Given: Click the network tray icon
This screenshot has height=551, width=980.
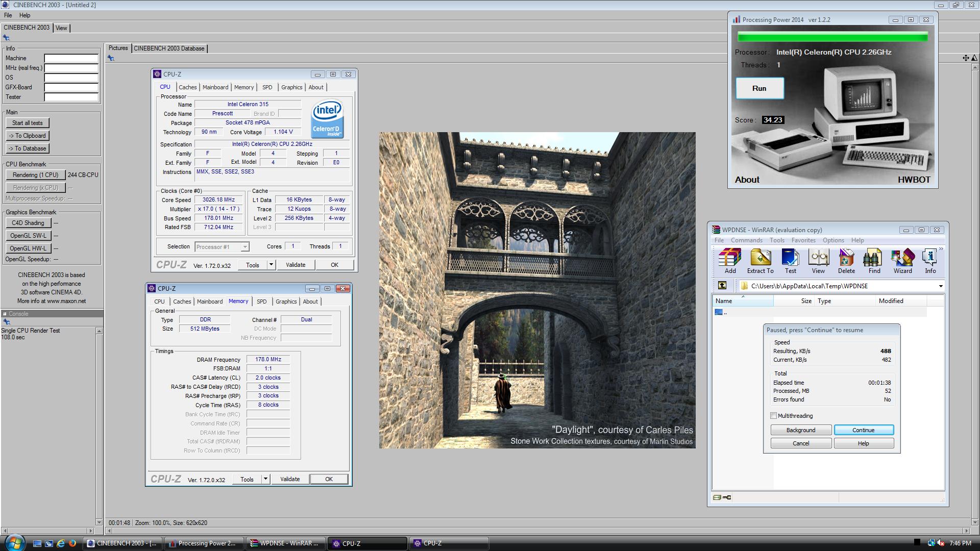Looking at the screenshot, I should pos(931,543).
